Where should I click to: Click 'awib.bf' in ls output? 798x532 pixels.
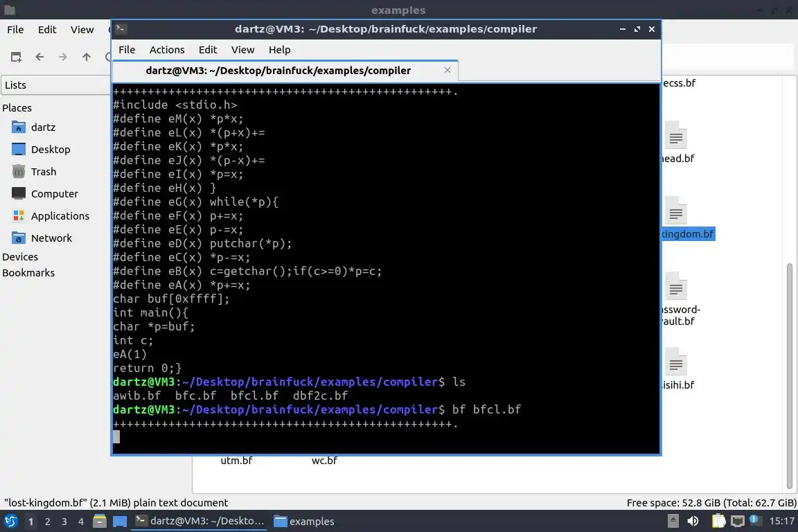pos(137,396)
